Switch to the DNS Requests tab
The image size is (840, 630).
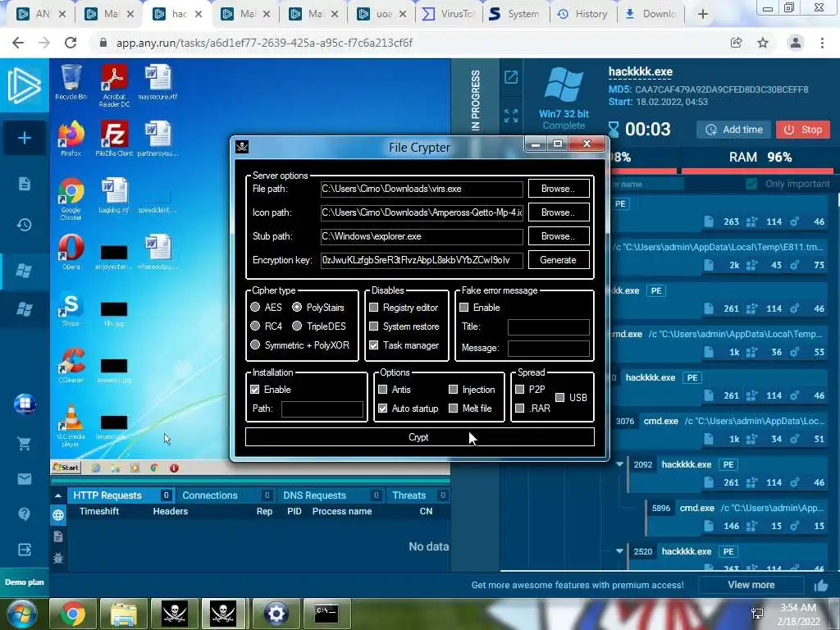pyautogui.click(x=331, y=495)
